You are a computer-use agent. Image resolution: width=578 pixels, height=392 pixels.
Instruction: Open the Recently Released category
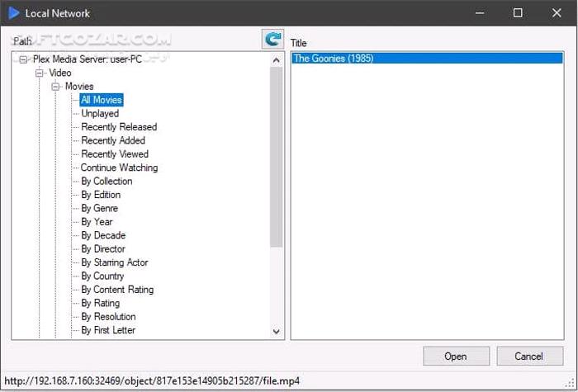click(x=119, y=127)
